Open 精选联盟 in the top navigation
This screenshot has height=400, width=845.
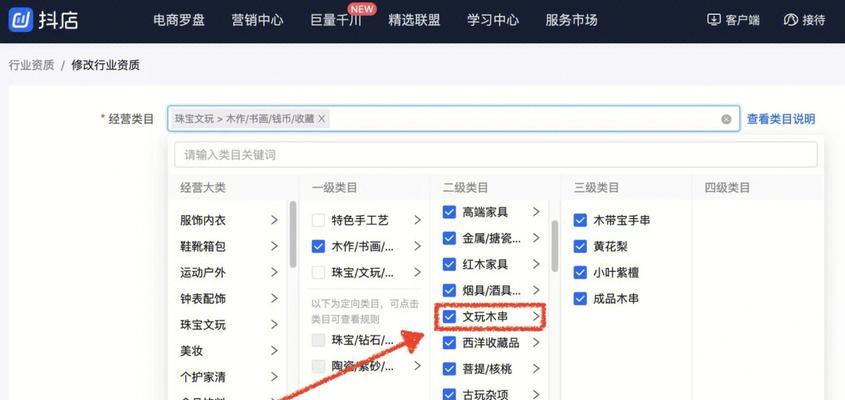[x=414, y=20]
